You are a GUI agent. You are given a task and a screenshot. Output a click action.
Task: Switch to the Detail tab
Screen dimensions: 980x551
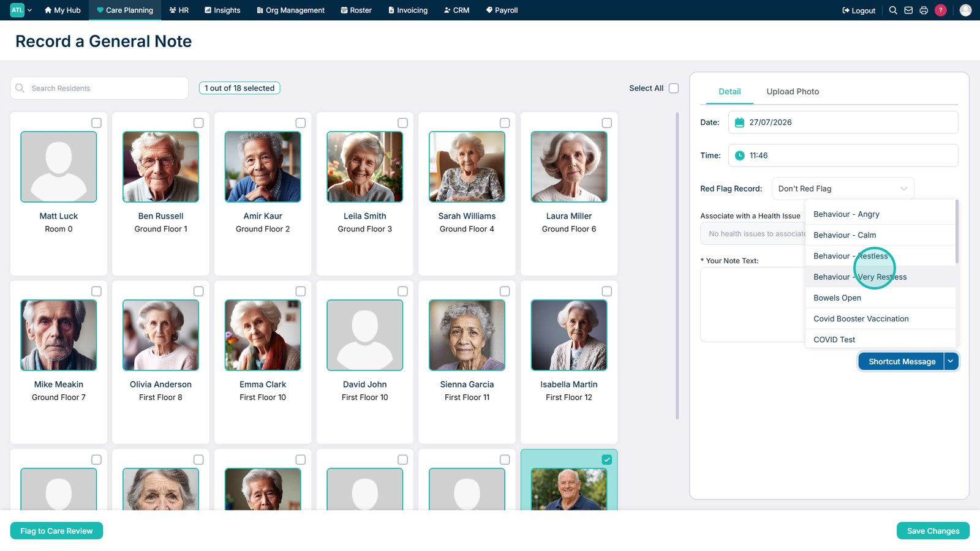point(729,92)
